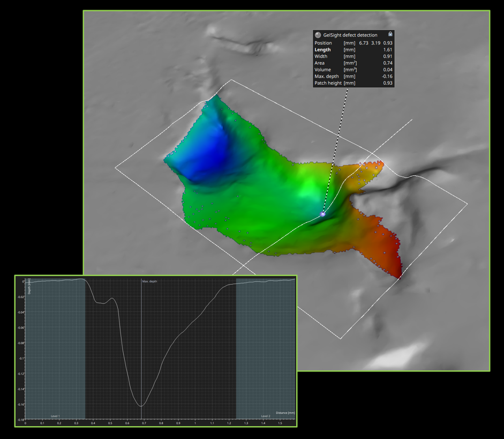Click the Position row in the annotation
Viewport: 504px width, 439px height.
point(353,43)
